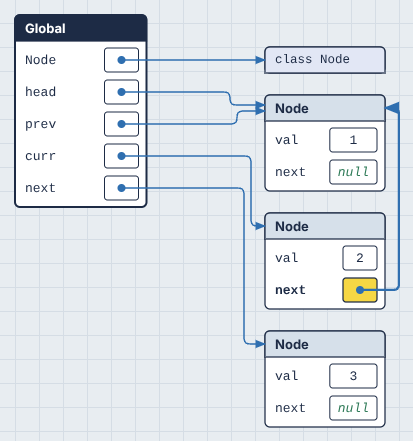Click the pointer box of head variable
This screenshot has width=413, height=441.
(x=121, y=92)
